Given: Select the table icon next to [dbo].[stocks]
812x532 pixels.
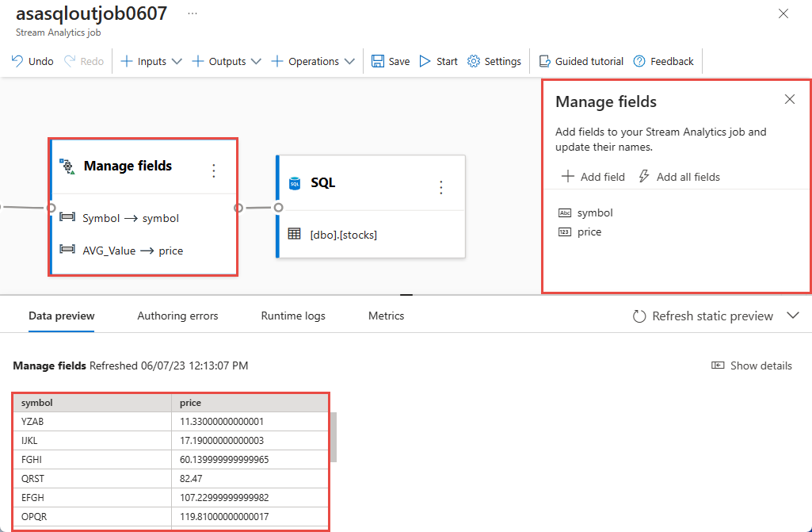Looking at the screenshot, I should [293, 234].
